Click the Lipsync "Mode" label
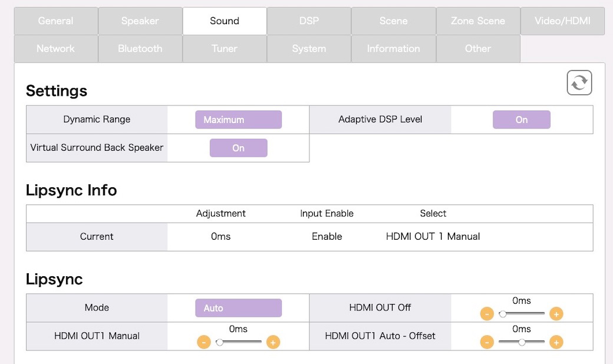This screenshot has width=613, height=364. pyautogui.click(x=97, y=307)
